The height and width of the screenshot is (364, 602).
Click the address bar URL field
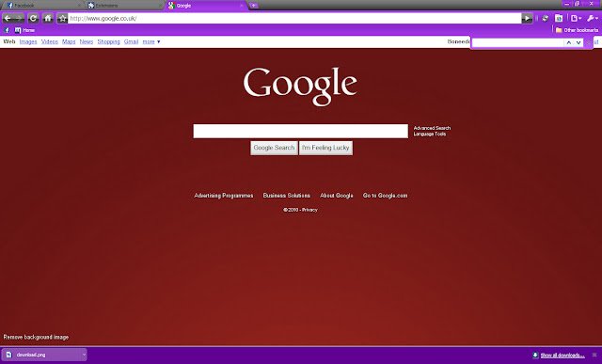click(294, 18)
